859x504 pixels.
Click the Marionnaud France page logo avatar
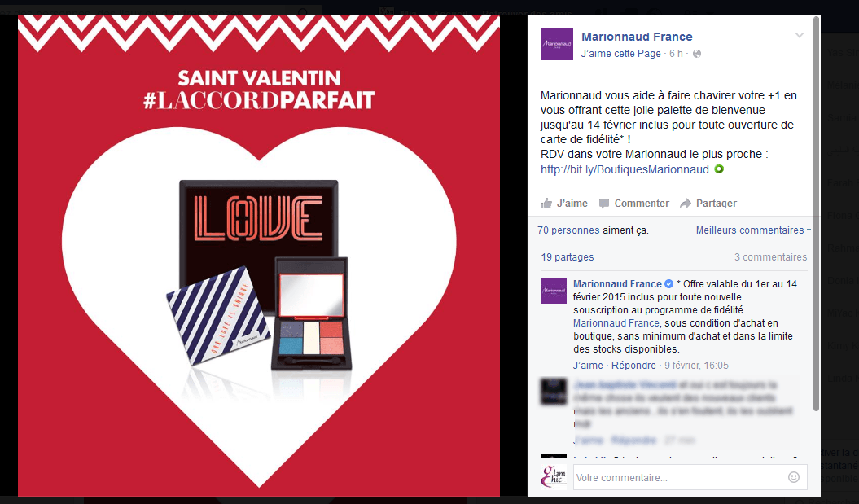[x=557, y=44]
